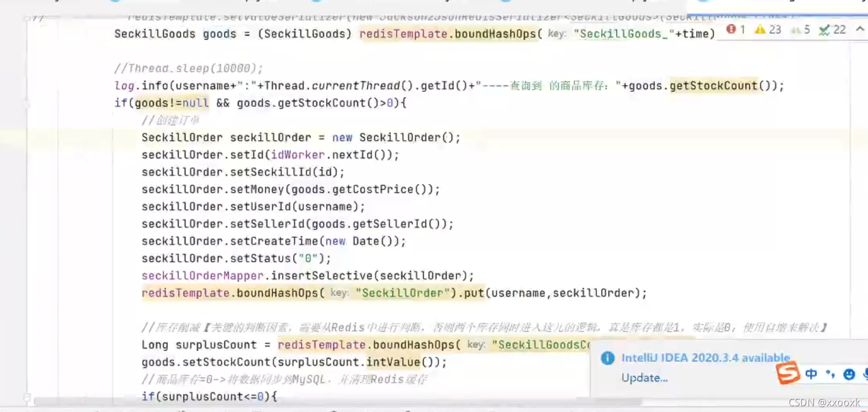Toggle fold marker beside if(goods!=null line
This screenshot has height=412, width=868.
click(x=27, y=104)
